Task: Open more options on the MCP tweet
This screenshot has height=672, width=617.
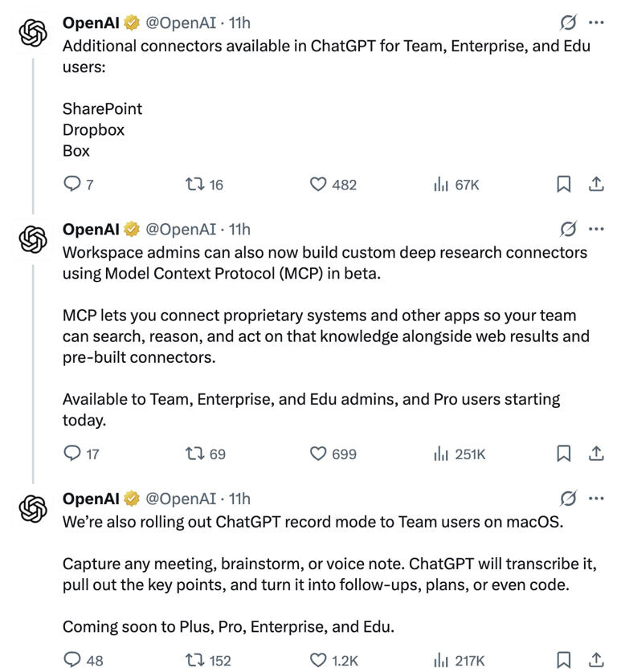Action: (x=597, y=228)
